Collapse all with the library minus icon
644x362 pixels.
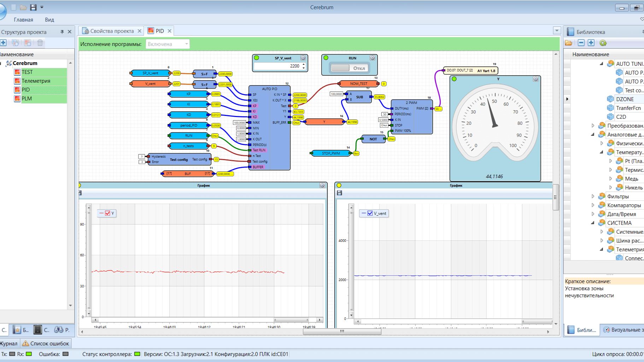tap(581, 43)
